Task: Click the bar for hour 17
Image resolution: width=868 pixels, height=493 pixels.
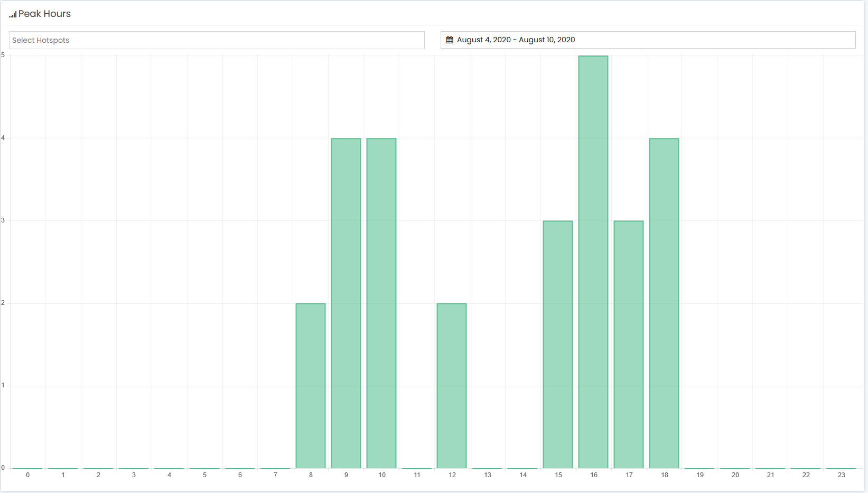Action: (629, 345)
